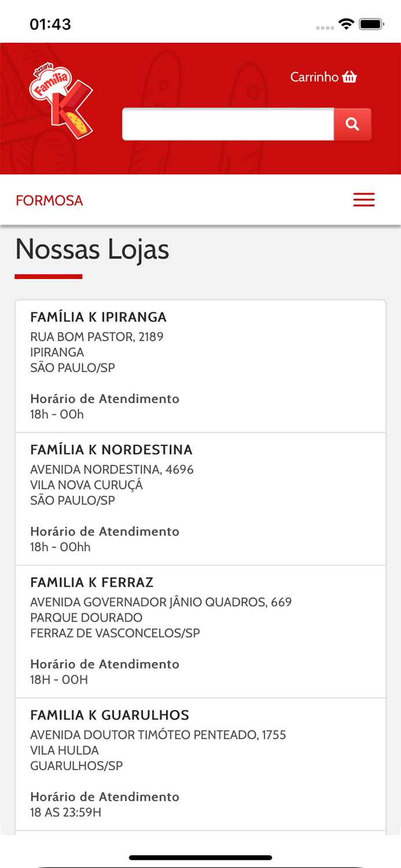Tap the Nossas Lojas heading
Image resolution: width=401 pixels, height=868 pixels.
(92, 249)
